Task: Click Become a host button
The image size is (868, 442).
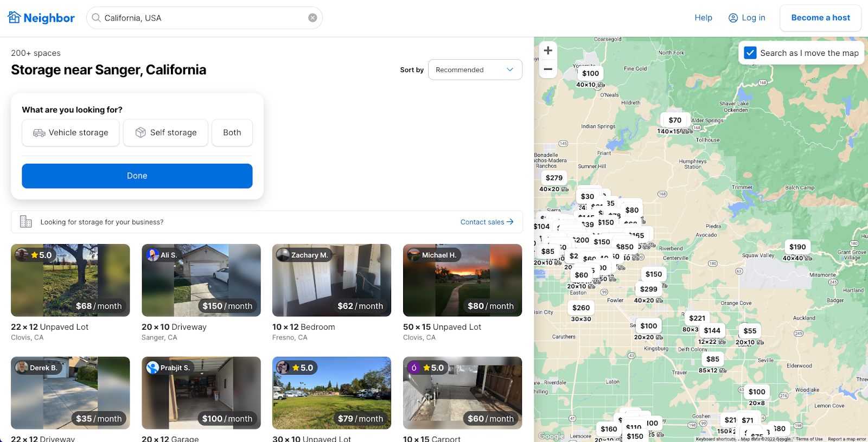Action: (x=820, y=18)
